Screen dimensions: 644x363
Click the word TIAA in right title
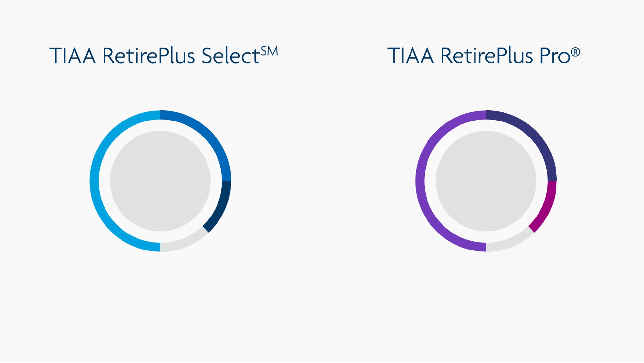(410, 56)
